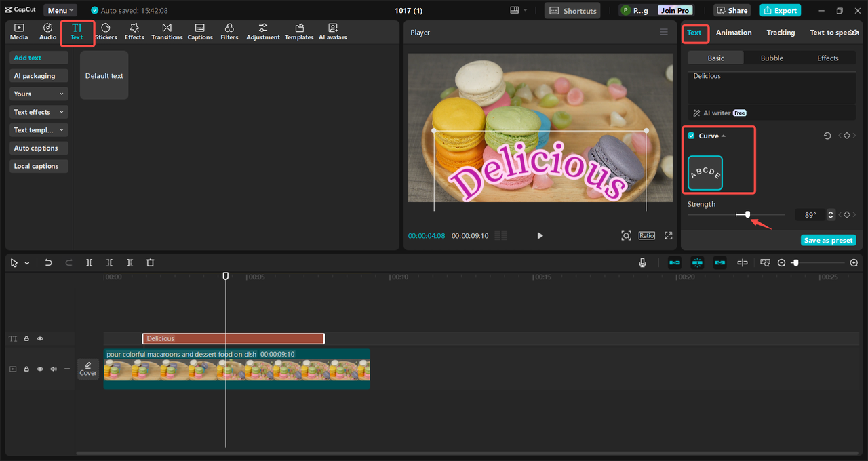Viewport: 868px width, 461px height.
Task: Click the fullscreen icon in Player
Action: [668, 235]
